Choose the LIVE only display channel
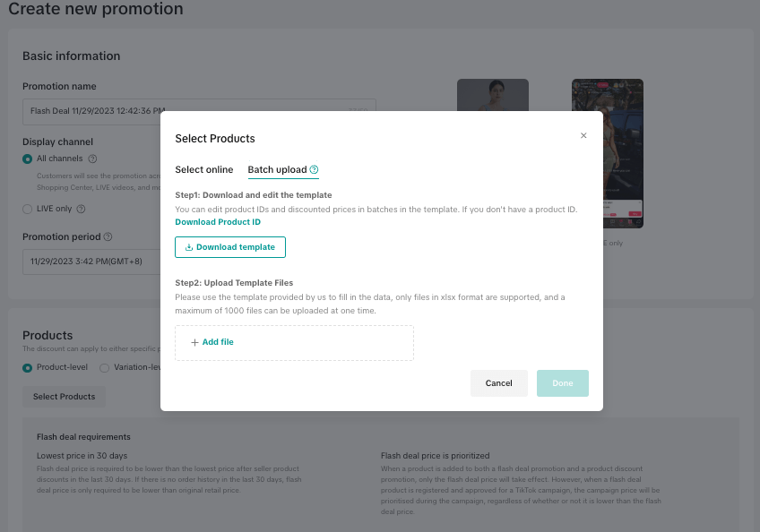 click(28, 209)
